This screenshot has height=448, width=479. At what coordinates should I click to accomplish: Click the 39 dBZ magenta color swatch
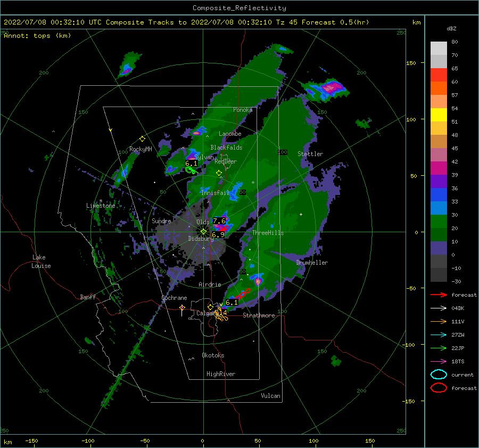tap(439, 168)
